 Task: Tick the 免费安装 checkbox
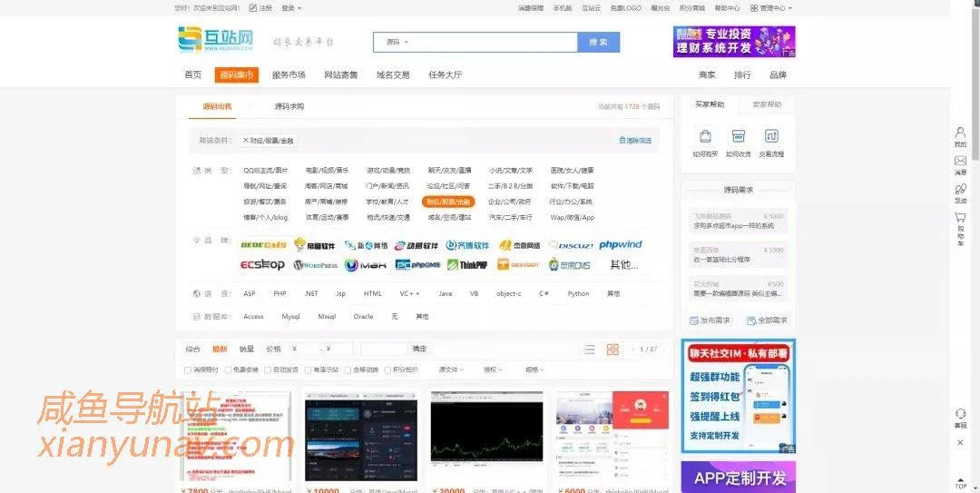point(228,370)
